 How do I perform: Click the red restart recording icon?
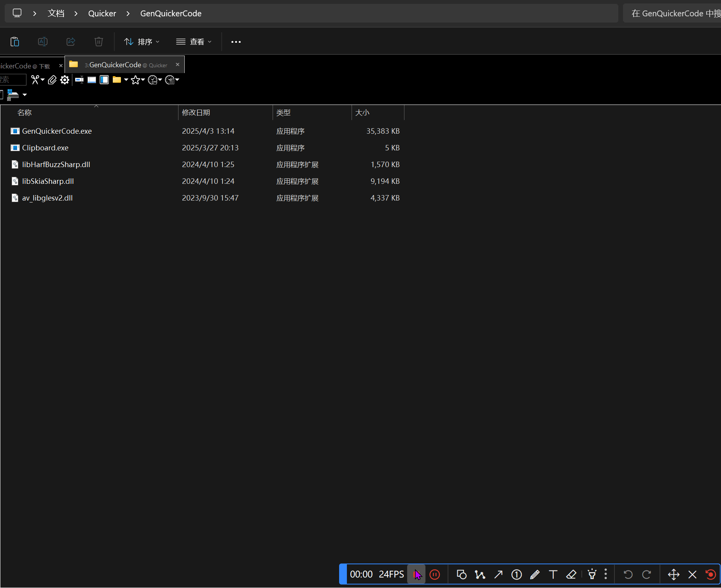[x=710, y=574]
